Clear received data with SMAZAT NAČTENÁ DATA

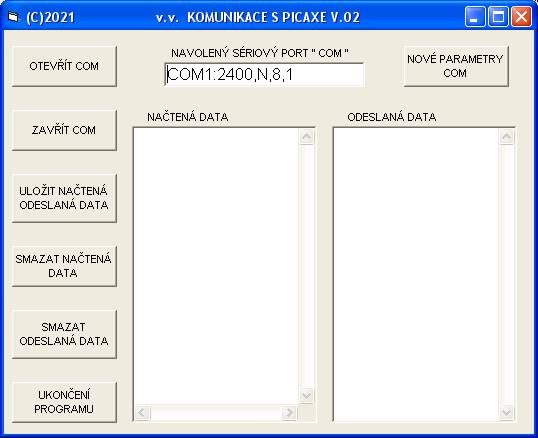[65, 266]
